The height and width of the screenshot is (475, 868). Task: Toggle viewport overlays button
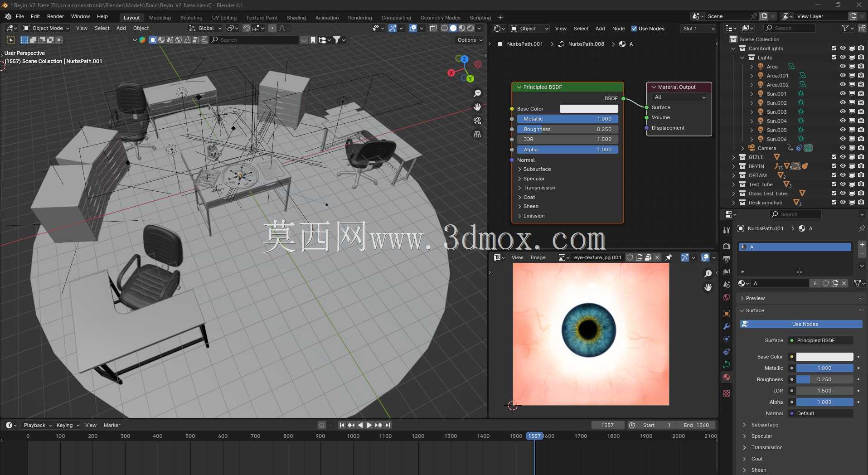413,28
